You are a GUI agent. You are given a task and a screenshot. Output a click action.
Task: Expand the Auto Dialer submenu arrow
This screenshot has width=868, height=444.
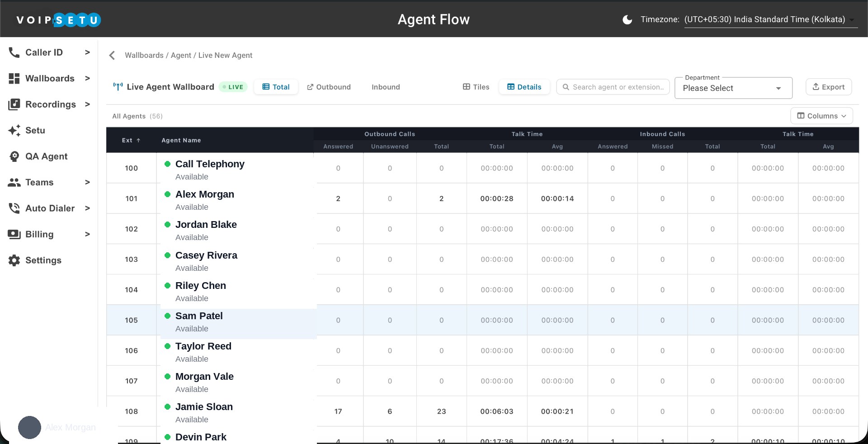87,208
